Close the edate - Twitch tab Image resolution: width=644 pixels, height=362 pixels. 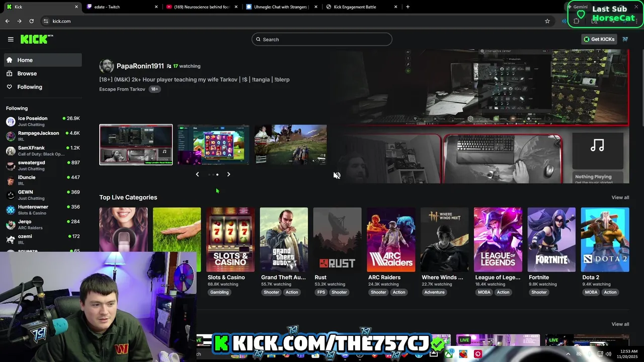click(156, 7)
